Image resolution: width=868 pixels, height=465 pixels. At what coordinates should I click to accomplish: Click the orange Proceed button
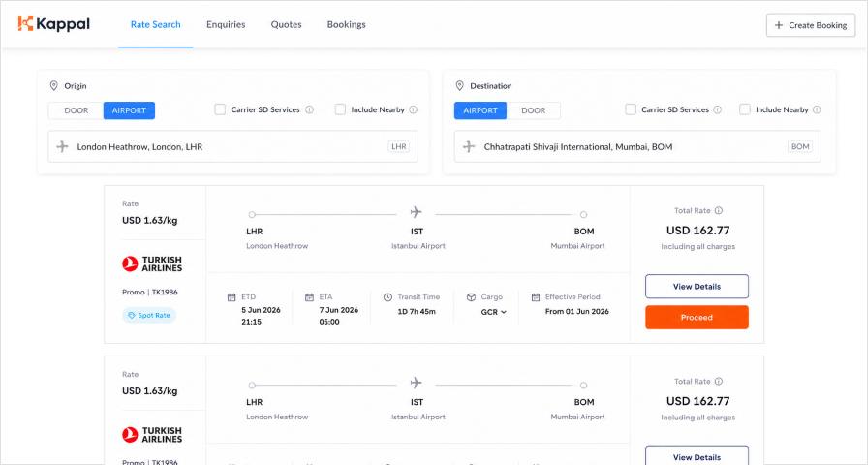click(x=697, y=317)
